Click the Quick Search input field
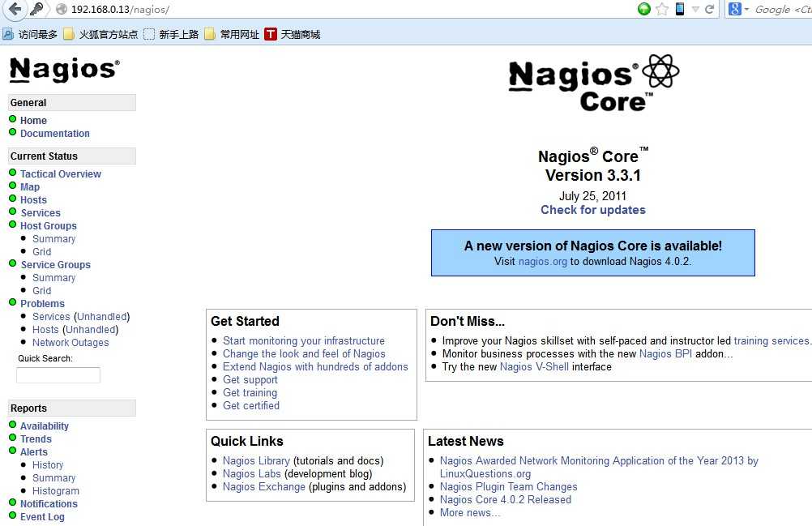This screenshot has height=526, width=812. [58, 374]
